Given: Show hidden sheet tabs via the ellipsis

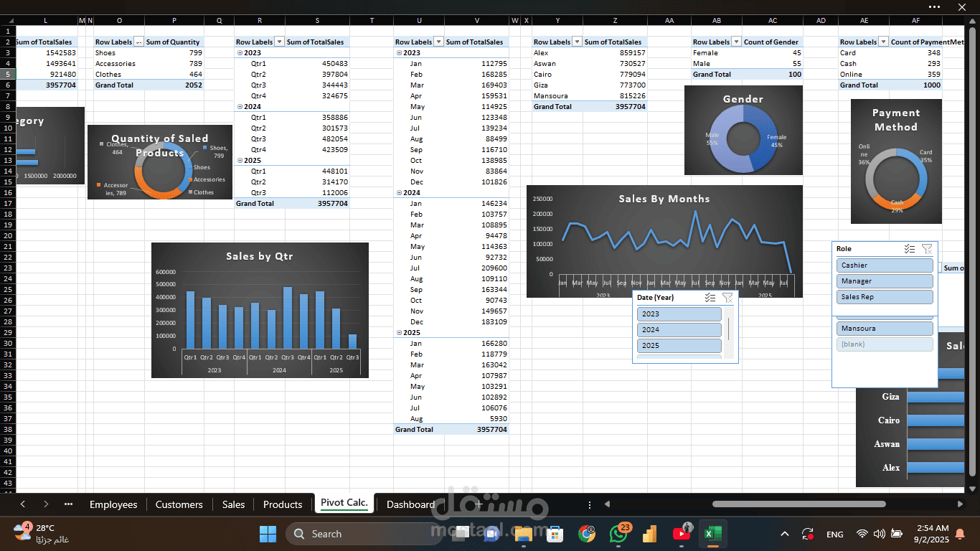Looking at the screenshot, I should point(68,504).
